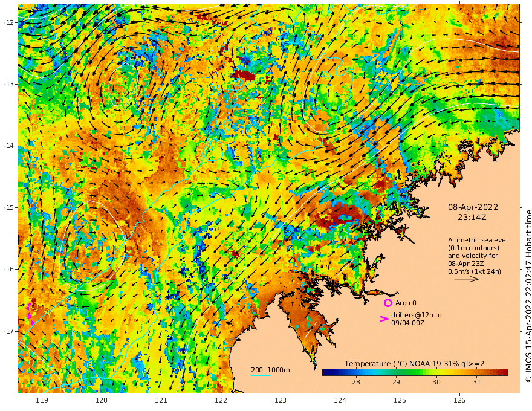The width and height of the screenshot is (532, 411).
Task: Click the '0.5m/s (1kt 24h)' text
Action: [x=475, y=271]
